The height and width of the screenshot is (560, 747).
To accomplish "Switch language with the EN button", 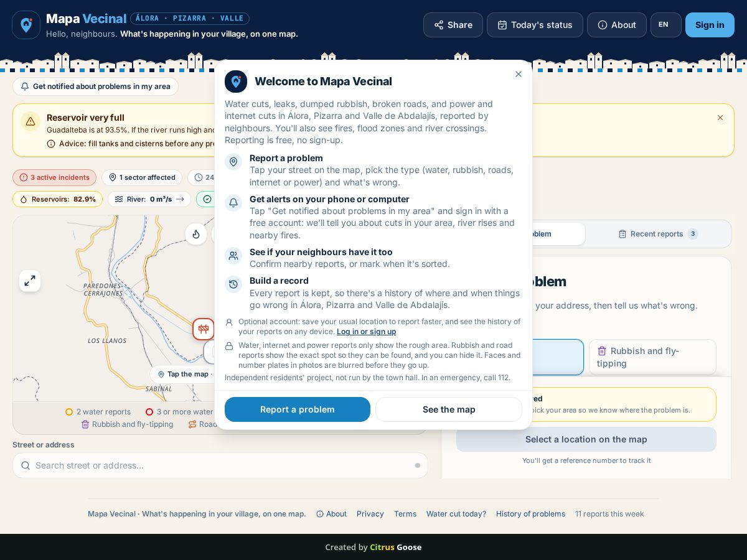I will pos(665,25).
